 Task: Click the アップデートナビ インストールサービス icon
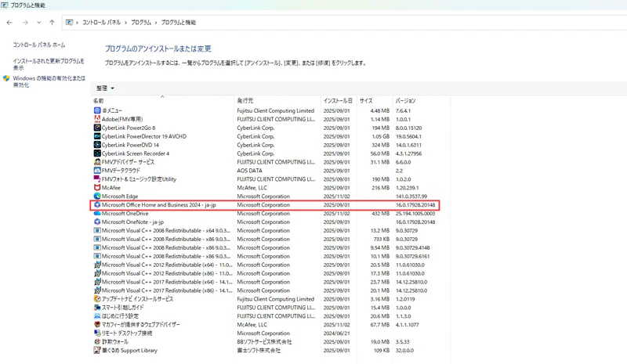click(97, 299)
